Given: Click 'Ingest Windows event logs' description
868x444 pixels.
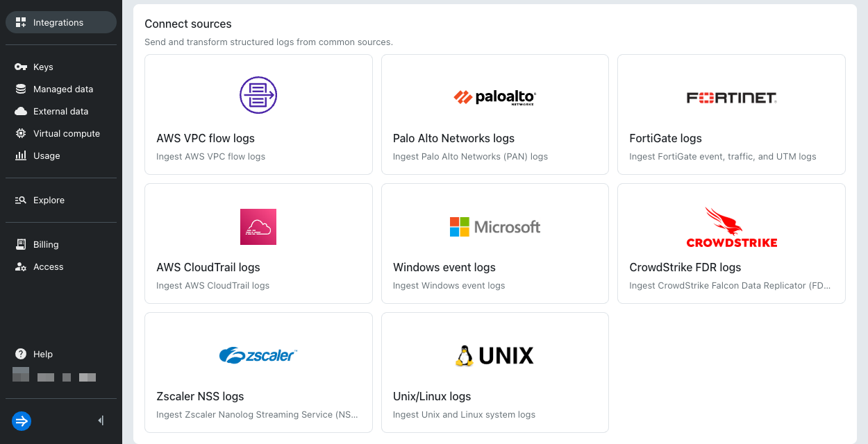Looking at the screenshot, I should click(x=449, y=285).
